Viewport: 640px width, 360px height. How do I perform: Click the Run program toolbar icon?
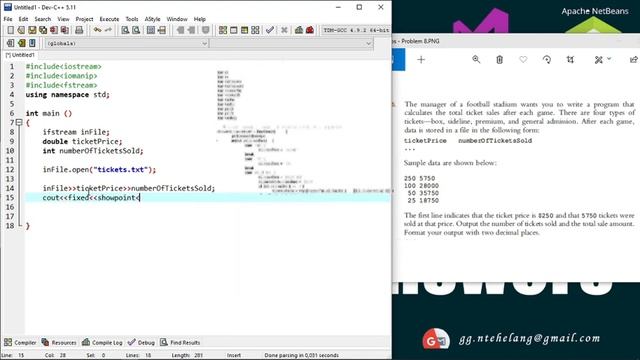tap(233, 30)
